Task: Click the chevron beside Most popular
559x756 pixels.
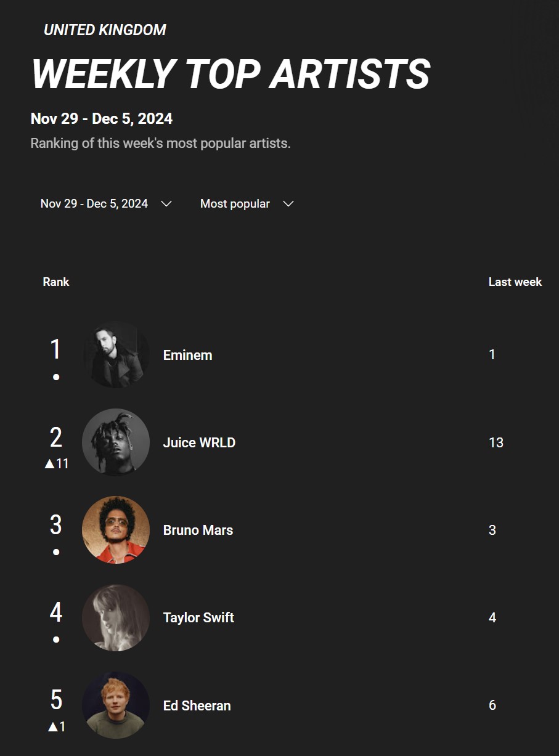Action: [x=288, y=204]
